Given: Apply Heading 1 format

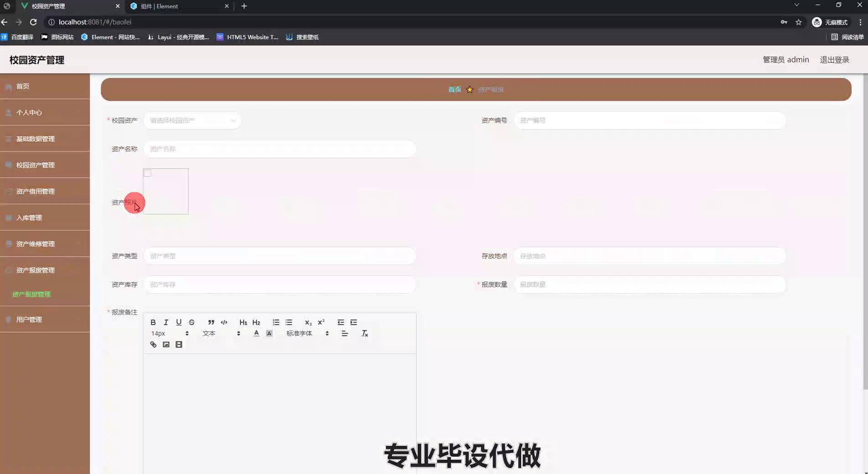Looking at the screenshot, I should [x=243, y=322].
